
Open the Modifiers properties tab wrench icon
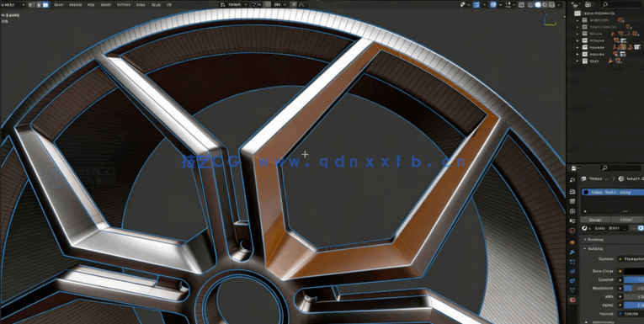[x=572, y=252]
